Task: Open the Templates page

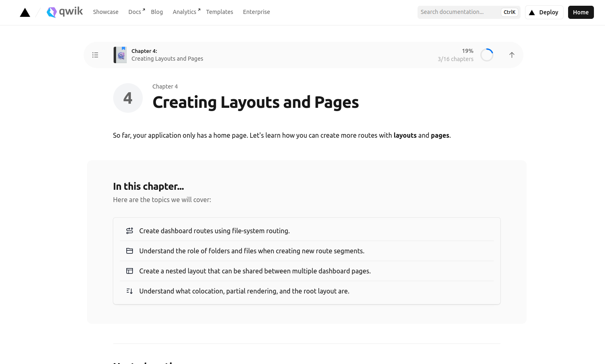Action: pyautogui.click(x=219, y=12)
